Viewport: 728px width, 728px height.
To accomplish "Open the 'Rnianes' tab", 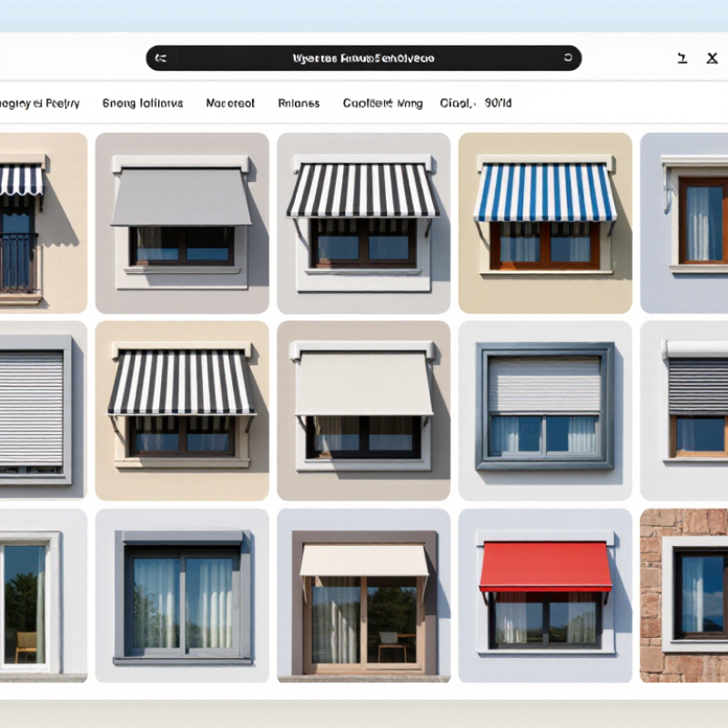I will (298, 103).
